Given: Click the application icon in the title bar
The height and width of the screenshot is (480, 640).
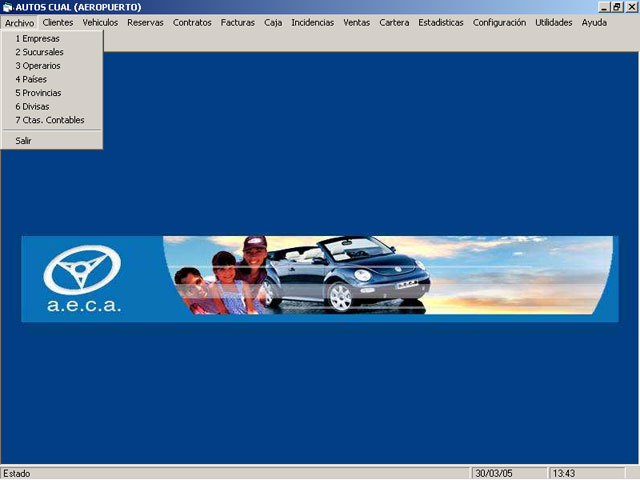Looking at the screenshot, I should coord(8,7).
